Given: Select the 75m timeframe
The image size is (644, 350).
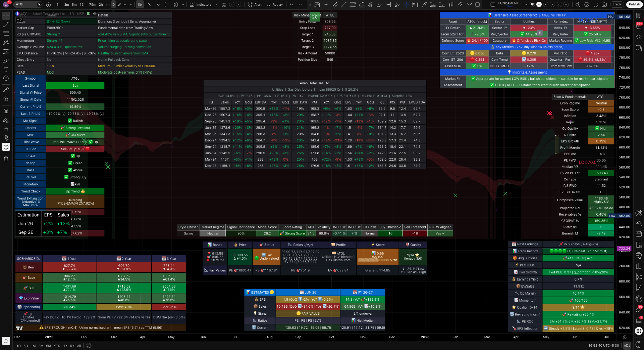Looking at the screenshot, I should pyautogui.click(x=93, y=5).
